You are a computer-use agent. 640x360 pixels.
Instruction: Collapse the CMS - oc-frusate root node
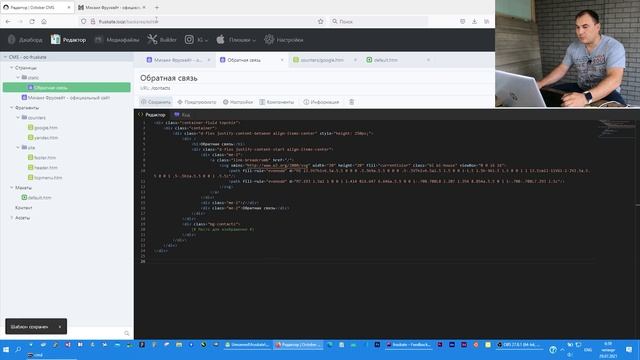point(5,57)
